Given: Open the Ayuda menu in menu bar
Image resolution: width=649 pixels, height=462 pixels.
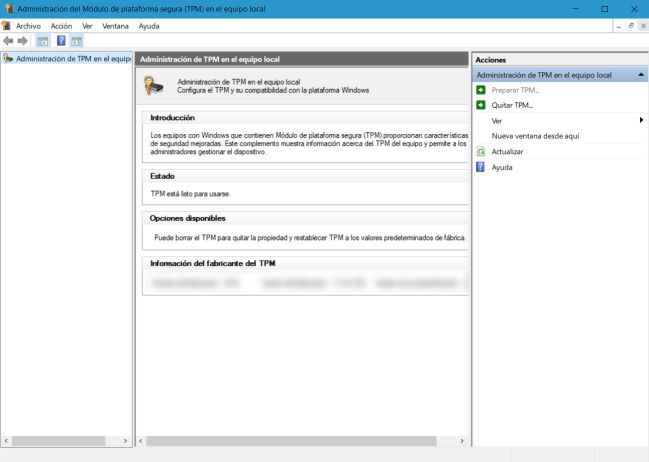Looking at the screenshot, I should point(149,25).
